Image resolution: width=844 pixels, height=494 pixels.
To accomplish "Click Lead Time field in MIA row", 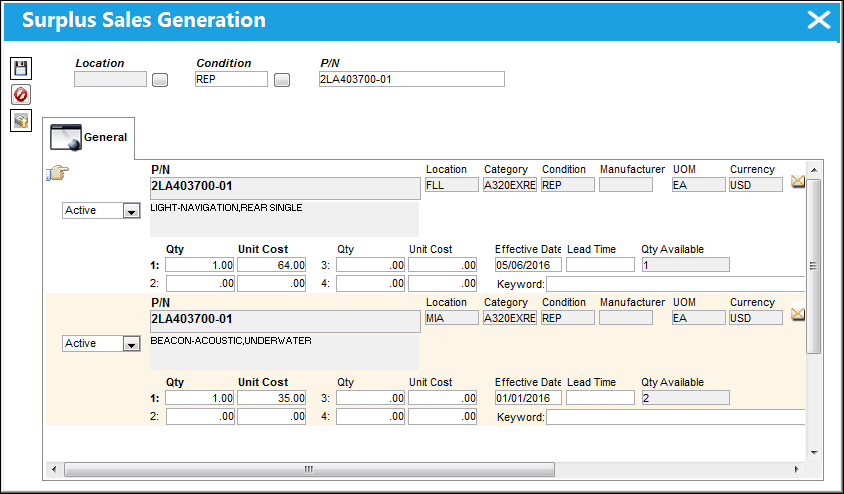I will click(600, 398).
